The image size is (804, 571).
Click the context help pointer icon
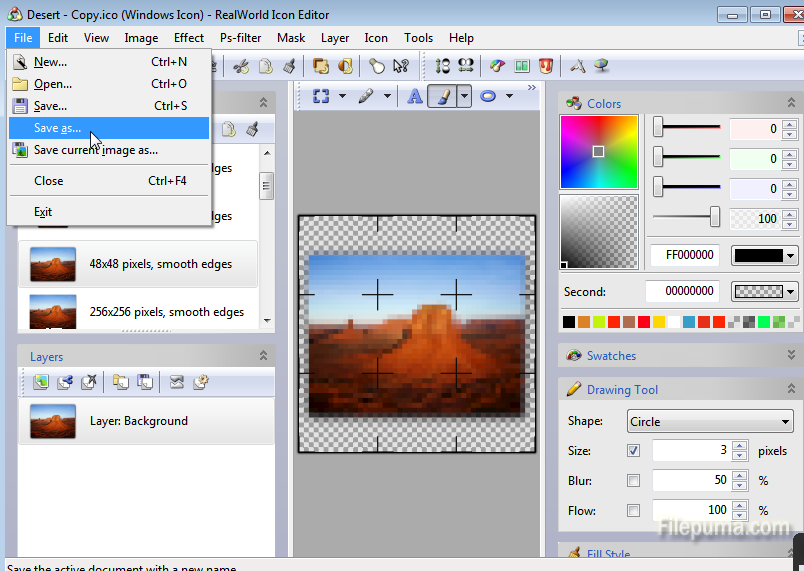click(x=401, y=66)
